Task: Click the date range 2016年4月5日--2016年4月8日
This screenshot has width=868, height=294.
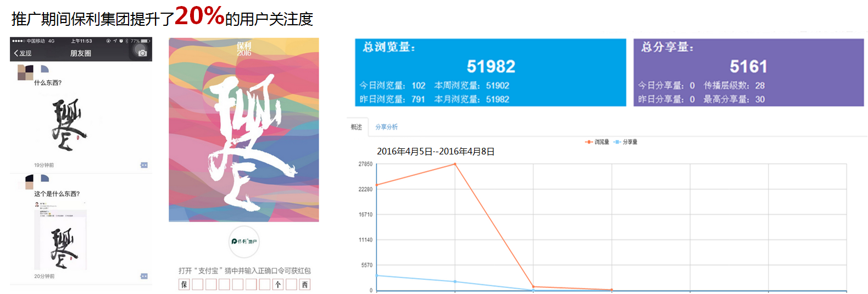Action: pos(436,152)
